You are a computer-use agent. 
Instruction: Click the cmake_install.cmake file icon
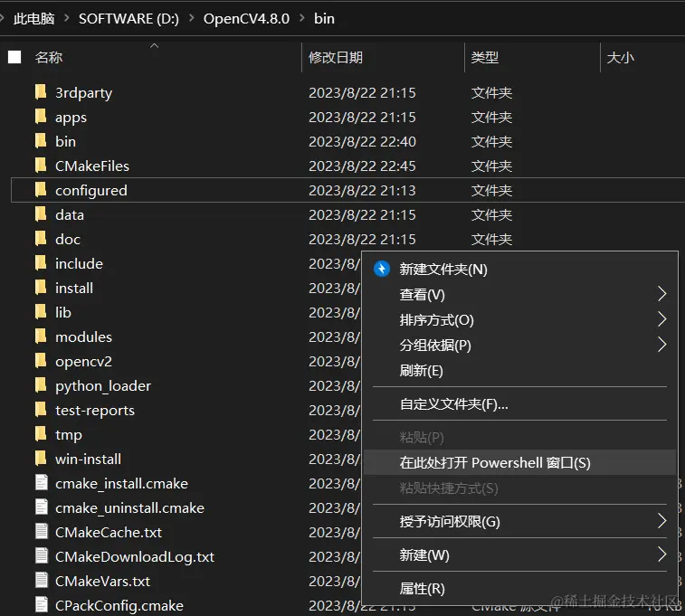[x=42, y=482]
